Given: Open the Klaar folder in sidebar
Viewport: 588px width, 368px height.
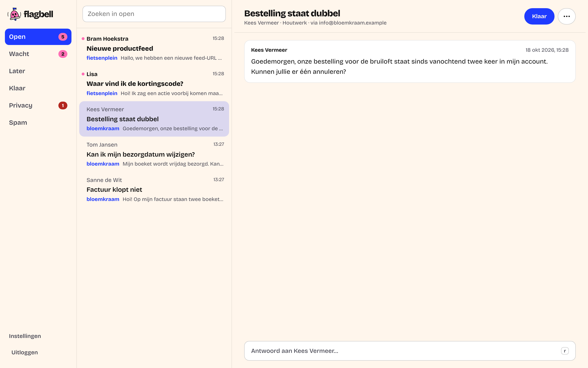Looking at the screenshot, I should coord(38,88).
